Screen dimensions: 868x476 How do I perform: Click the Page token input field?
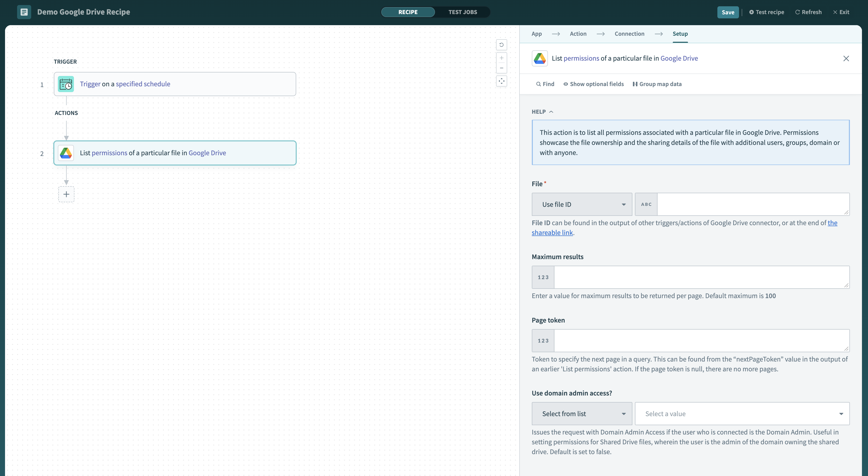[702, 340]
